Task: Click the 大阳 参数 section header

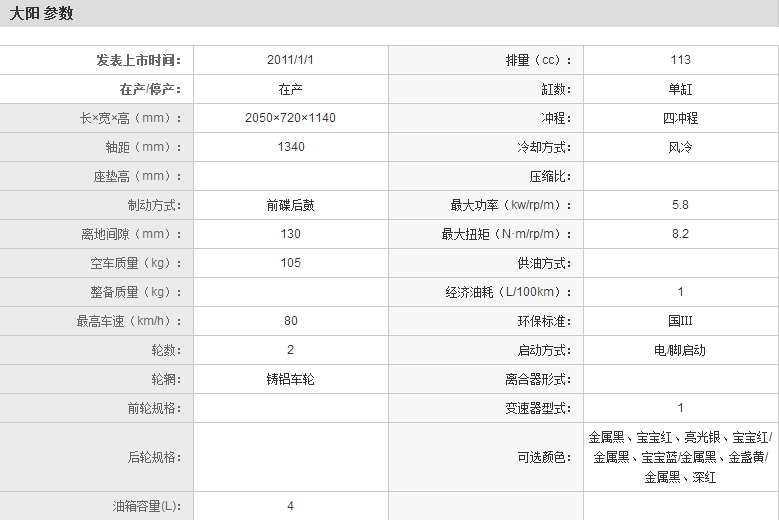Action: (42, 14)
